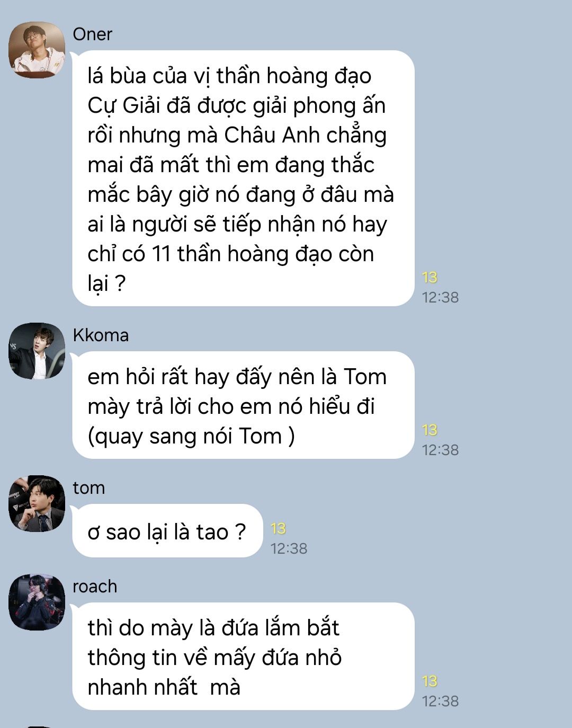Select the 'ơ sao lại là tao ?' bubble
Viewport: 572px width, 728px height.
167,531
